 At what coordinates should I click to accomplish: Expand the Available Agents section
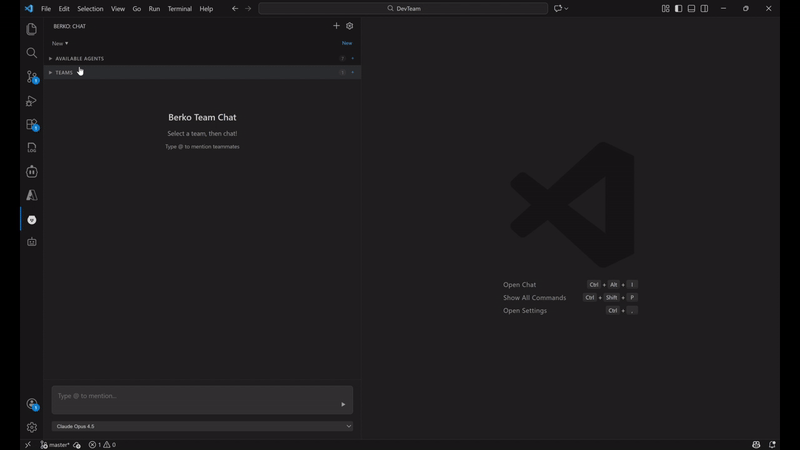(x=203, y=58)
